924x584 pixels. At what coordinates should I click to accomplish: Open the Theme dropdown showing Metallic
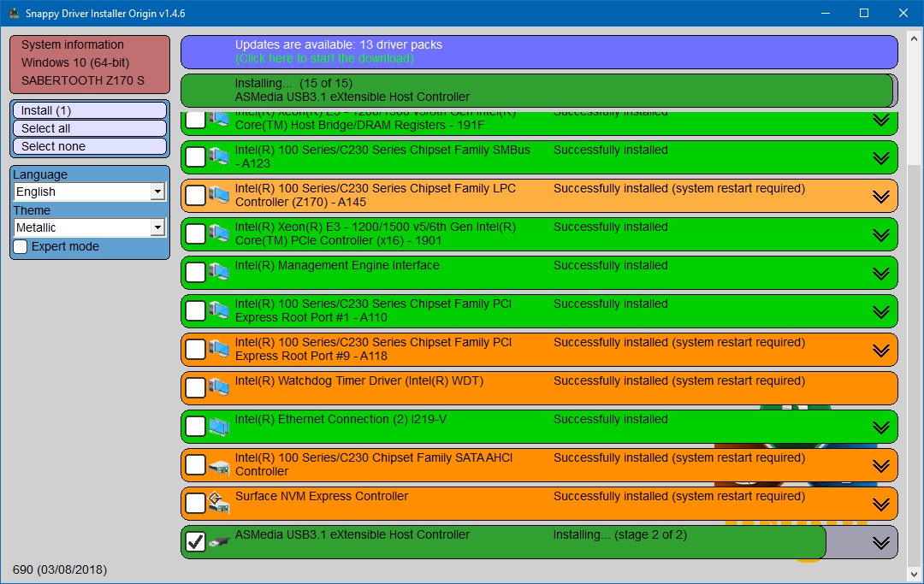pos(90,227)
